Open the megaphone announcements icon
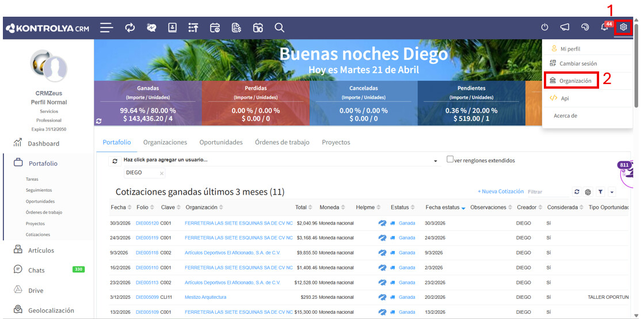The height and width of the screenshot is (319, 644). pyautogui.click(x=565, y=28)
